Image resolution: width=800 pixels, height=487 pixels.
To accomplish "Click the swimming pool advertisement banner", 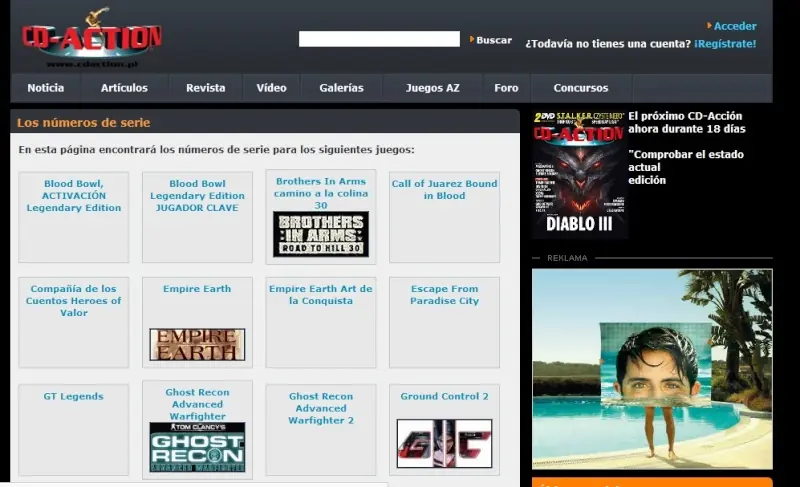I will coord(652,369).
